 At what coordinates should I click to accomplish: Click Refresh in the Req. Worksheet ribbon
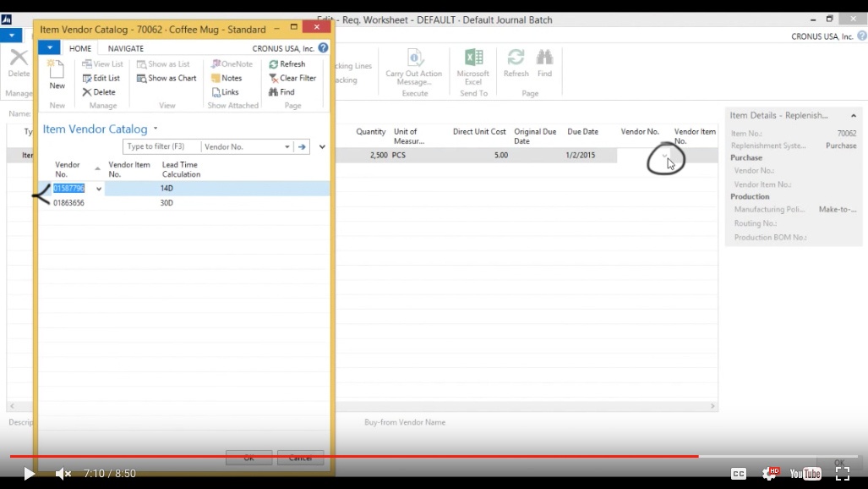pyautogui.click(x=516, y=63)
